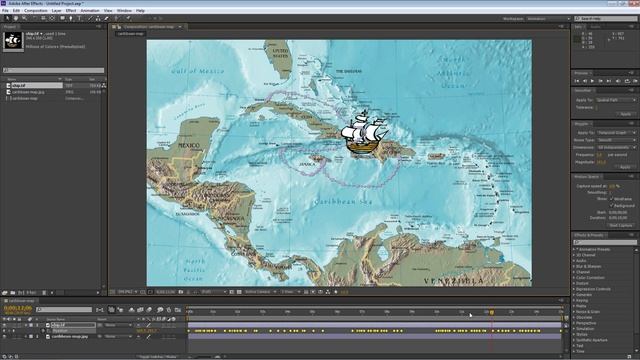Enable Draft 3D in timeline toolbar
This screenshot has width=640, height=360.
click(x=120, y=310)
